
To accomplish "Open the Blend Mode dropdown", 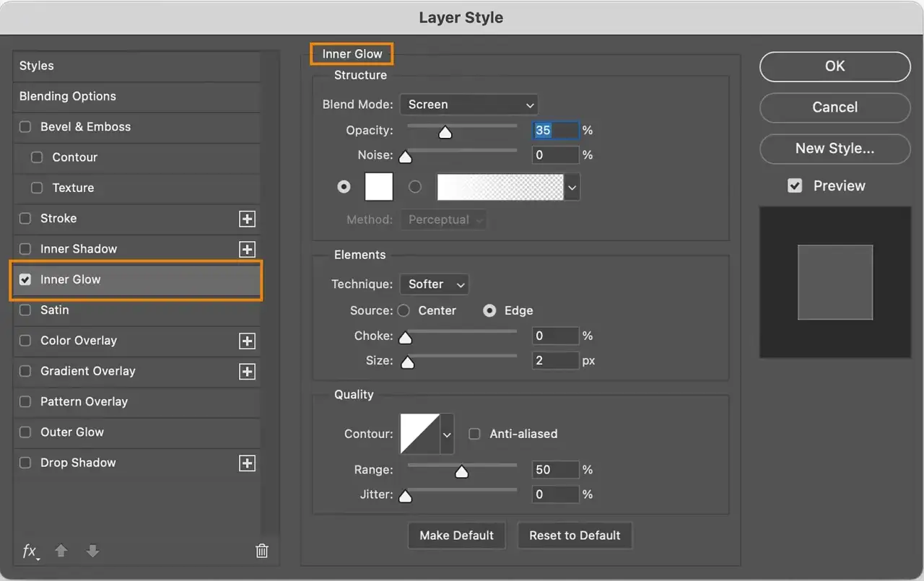I will click(x=468, y=105).
